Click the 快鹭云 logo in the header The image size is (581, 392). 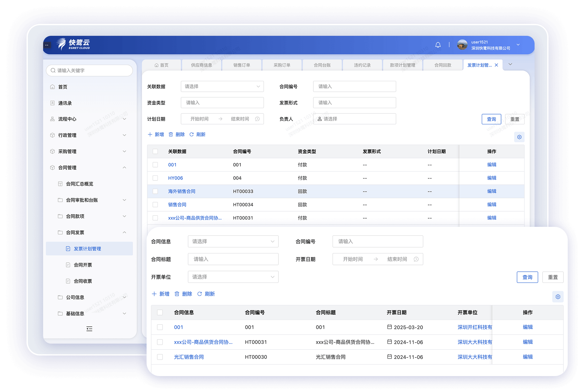(73, 44)
